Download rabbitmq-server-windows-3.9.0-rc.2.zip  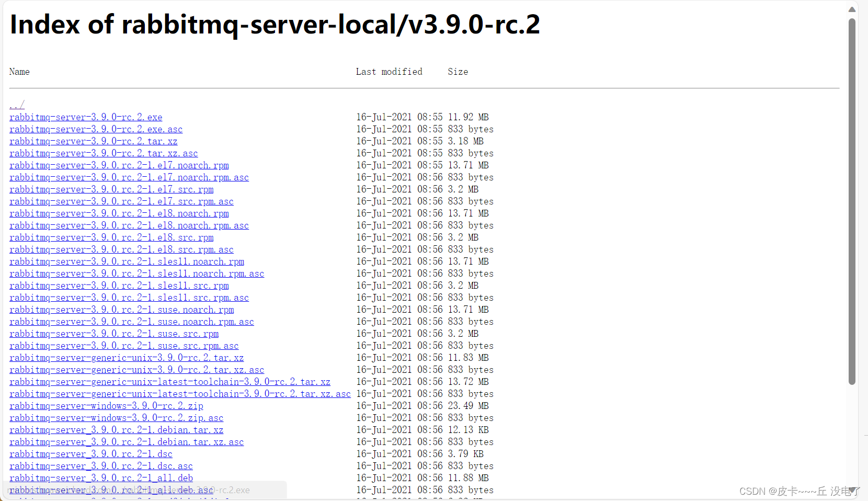pos(106,406)
